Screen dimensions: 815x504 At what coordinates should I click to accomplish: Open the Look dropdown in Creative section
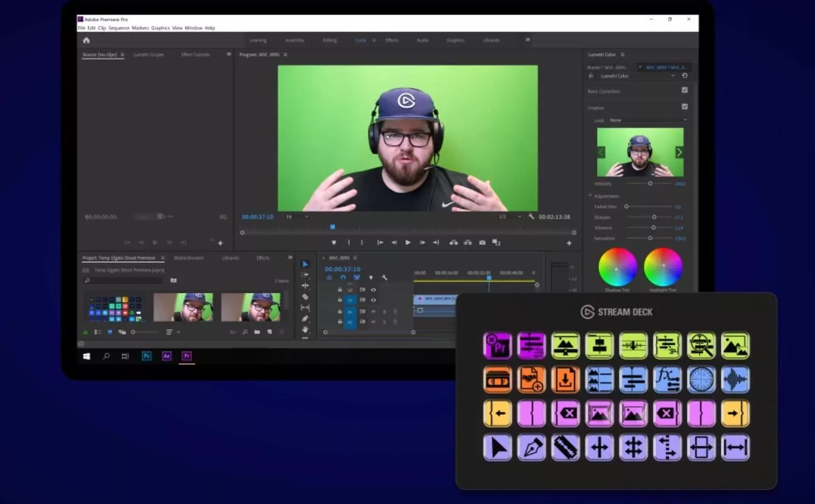pos(647,120)
